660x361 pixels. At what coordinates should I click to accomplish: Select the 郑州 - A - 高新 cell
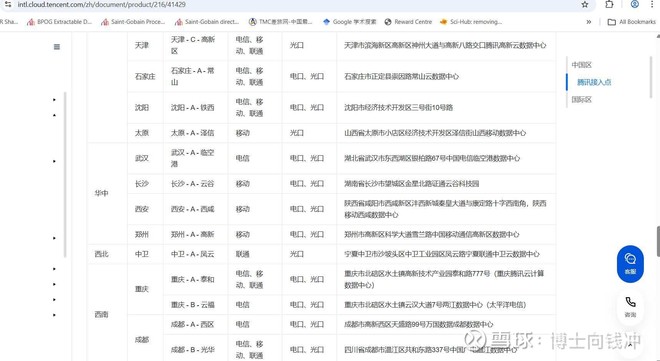(x=195, y=234)
